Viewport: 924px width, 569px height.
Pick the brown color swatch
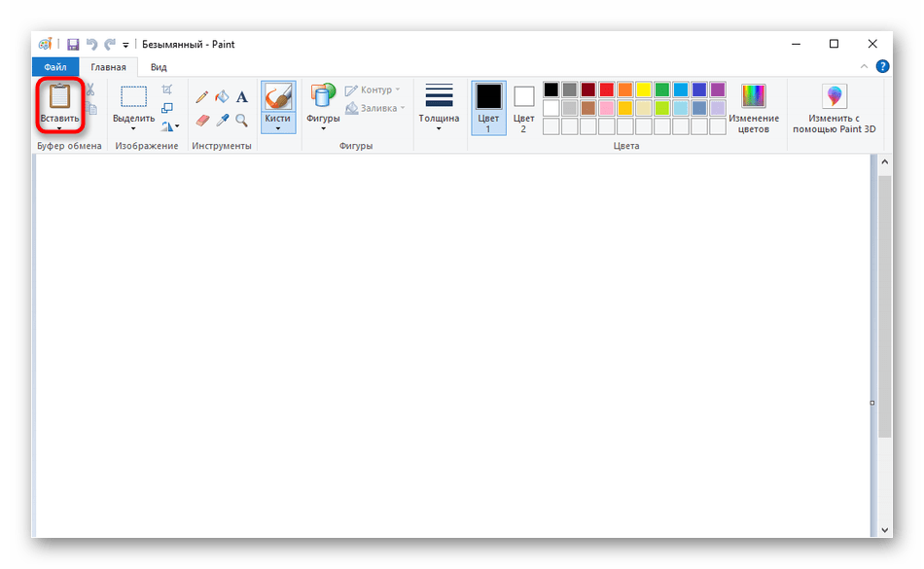[x=588, y=108]
